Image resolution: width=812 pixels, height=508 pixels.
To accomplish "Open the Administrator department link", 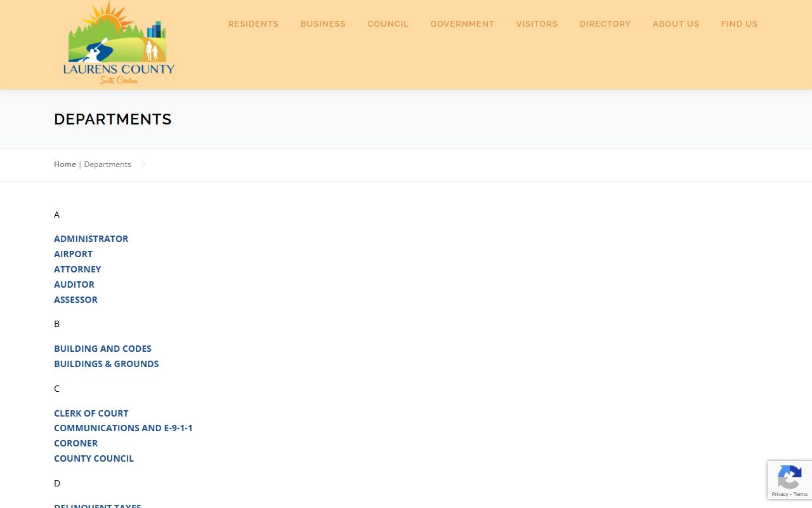I will [91, 239].
